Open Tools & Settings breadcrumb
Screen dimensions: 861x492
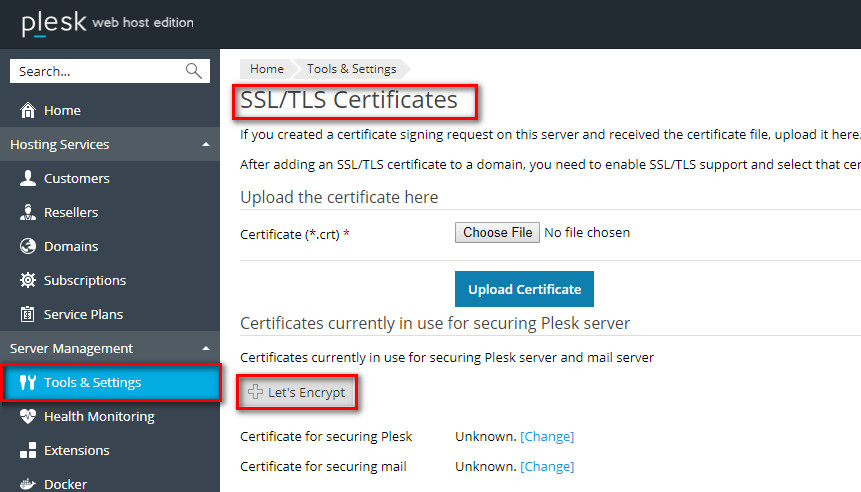pos(351,69)
